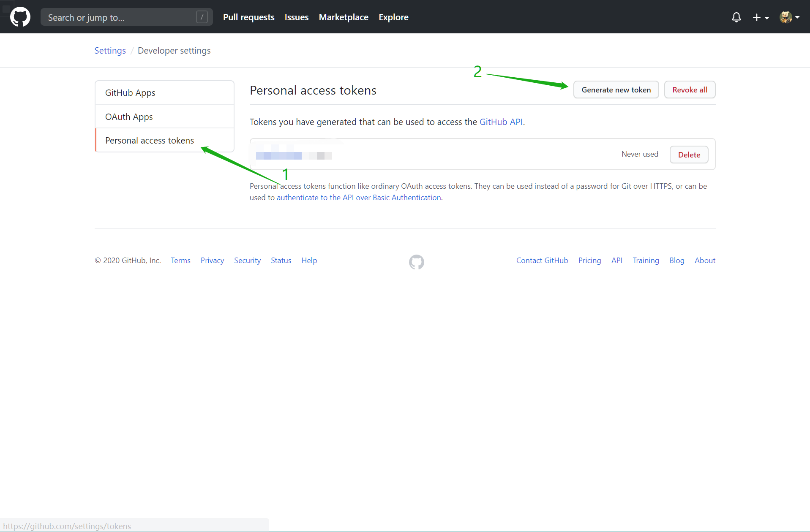Select GitHub Apps in sidebar

click(x=164, y=93)
